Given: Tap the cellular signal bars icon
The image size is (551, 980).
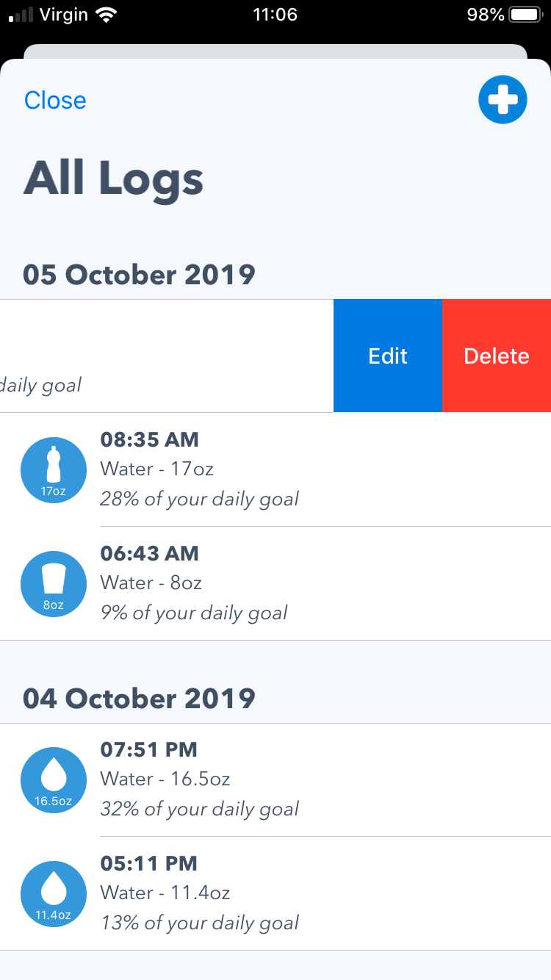Looking at the screenshot, I should (x=21, y=15).
